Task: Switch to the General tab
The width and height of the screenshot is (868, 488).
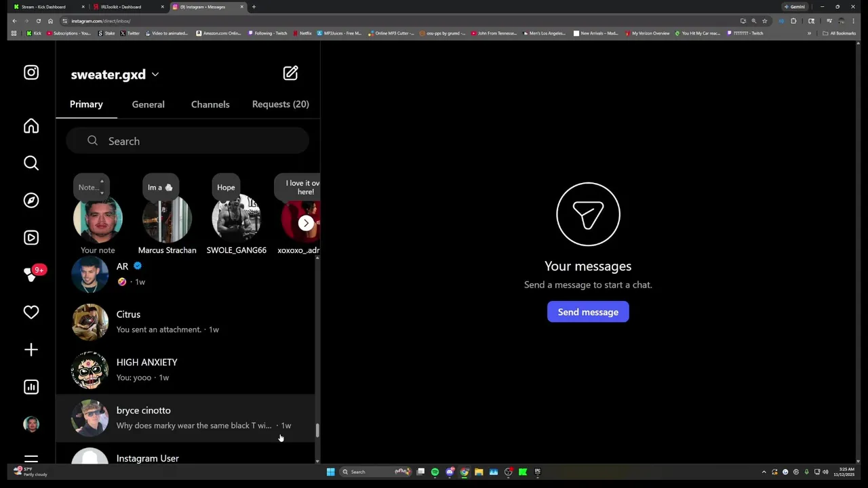Action: 148,104
